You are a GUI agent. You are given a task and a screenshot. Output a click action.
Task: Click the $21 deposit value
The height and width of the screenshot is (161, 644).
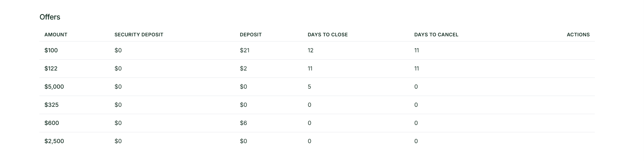point(245,50)
